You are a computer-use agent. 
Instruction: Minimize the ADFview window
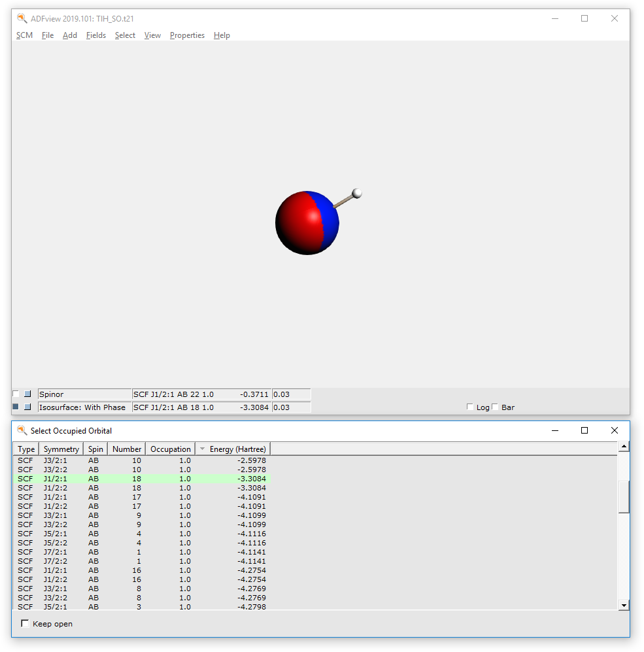555,18
